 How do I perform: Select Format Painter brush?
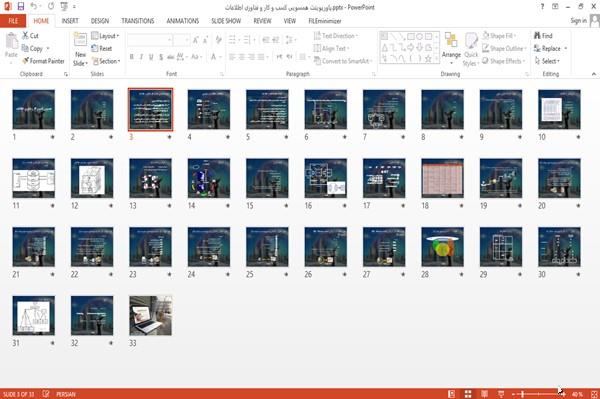tap(43, 61)
